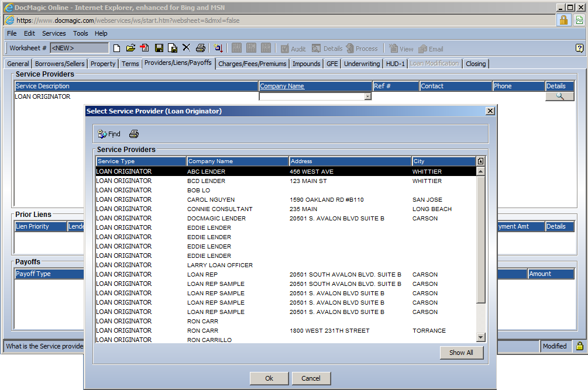Screen dimensions: 588x390
Task: Click the lock icon in the status bar
Action: (x=580, y=346)
